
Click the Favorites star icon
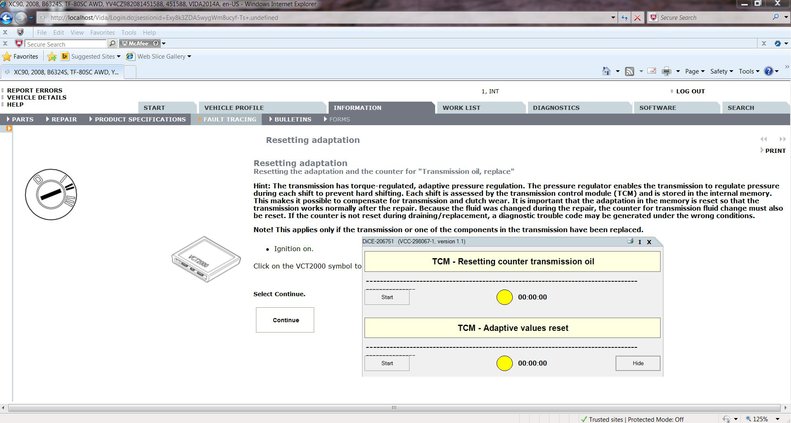(8, 57)
